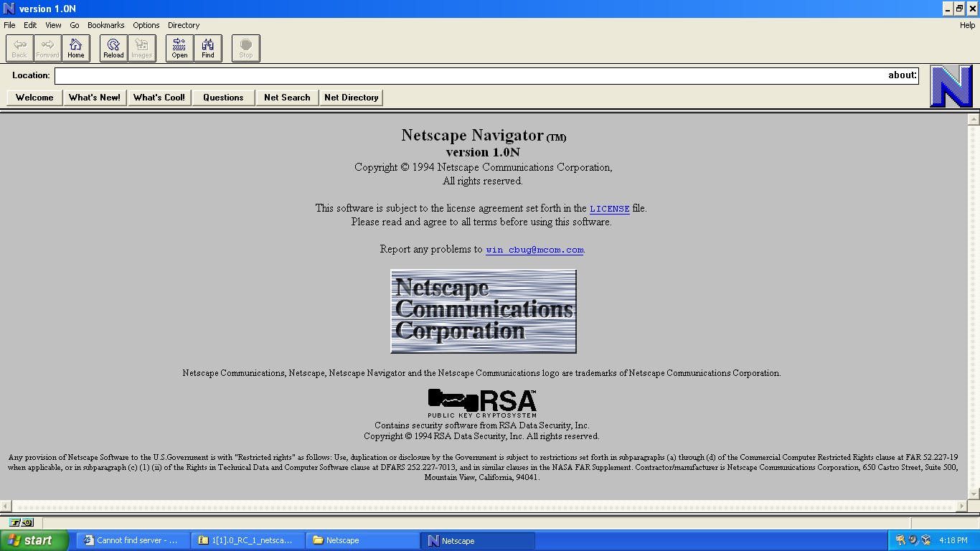Click the horizontal scrollbar right arrow
The width and height of the screenshot is (980, 551).
(x=962, y=506)
